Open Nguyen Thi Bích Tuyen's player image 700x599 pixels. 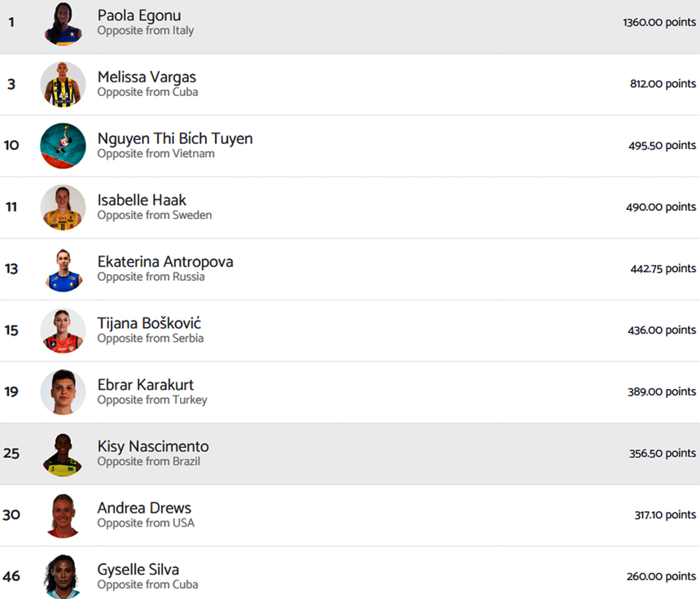point(63,146)
